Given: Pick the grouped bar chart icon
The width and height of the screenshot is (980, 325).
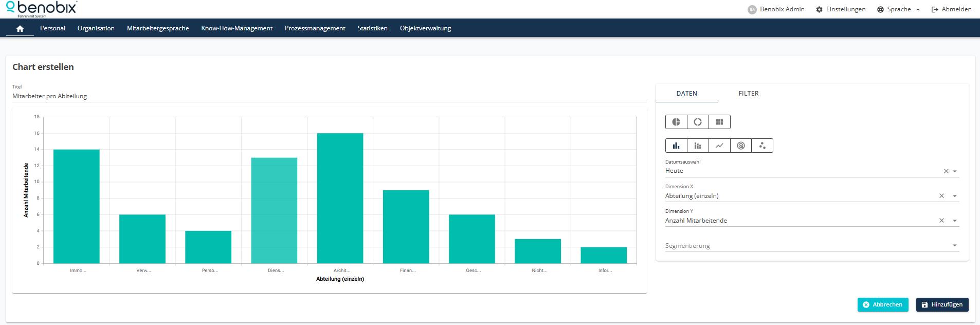Looking at the screenshot, I should pos(698,146).
